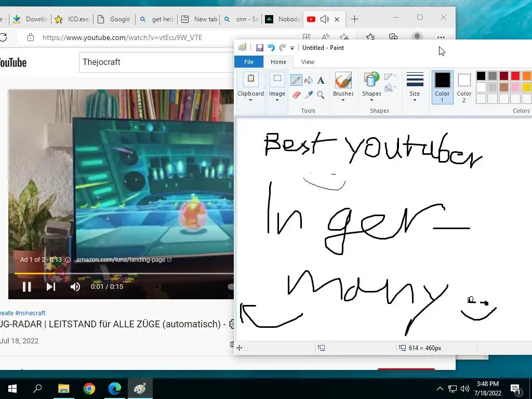532x399 pixels.
Task: Switch to the View ribbon tab
Action: pos(308,62)
